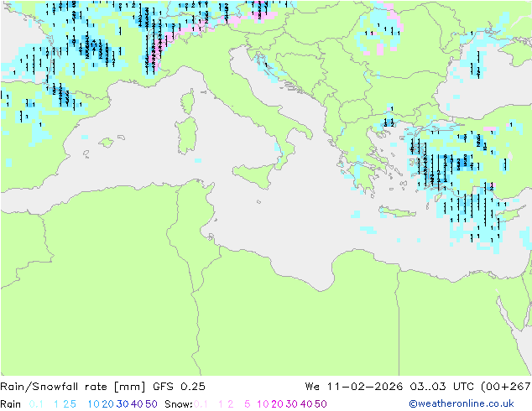
Task: Click the snow legend value 10
Action: [x=263, y=404]
